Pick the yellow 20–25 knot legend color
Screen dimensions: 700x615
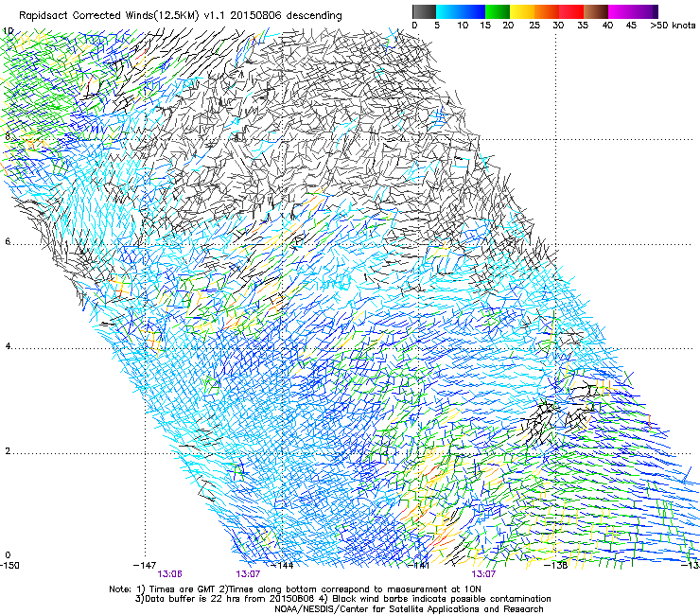click(522, 11)
